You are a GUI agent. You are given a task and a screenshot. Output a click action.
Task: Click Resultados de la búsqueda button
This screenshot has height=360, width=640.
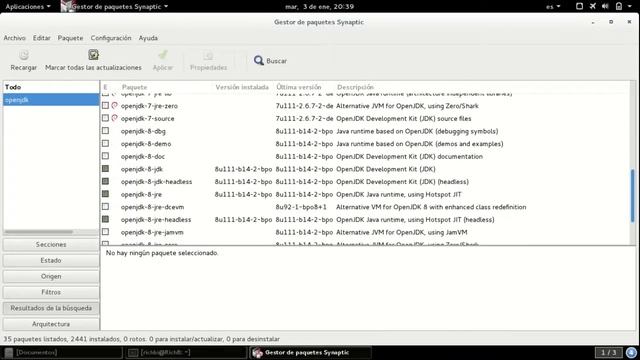pos(51,308)
